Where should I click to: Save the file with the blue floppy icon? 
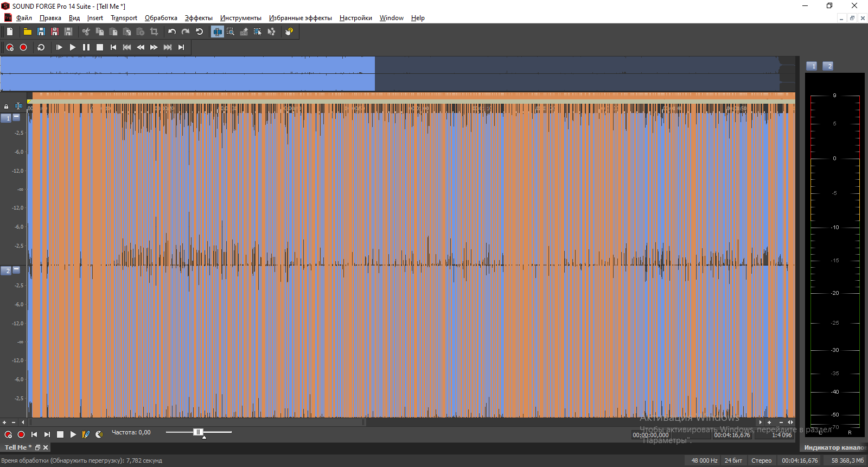click(41, 31)
